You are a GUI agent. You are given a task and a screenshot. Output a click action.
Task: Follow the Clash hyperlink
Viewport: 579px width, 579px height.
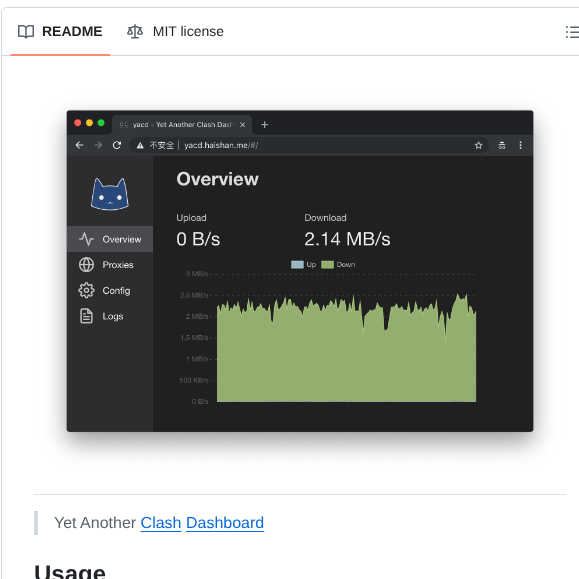(x=161, y=523)
